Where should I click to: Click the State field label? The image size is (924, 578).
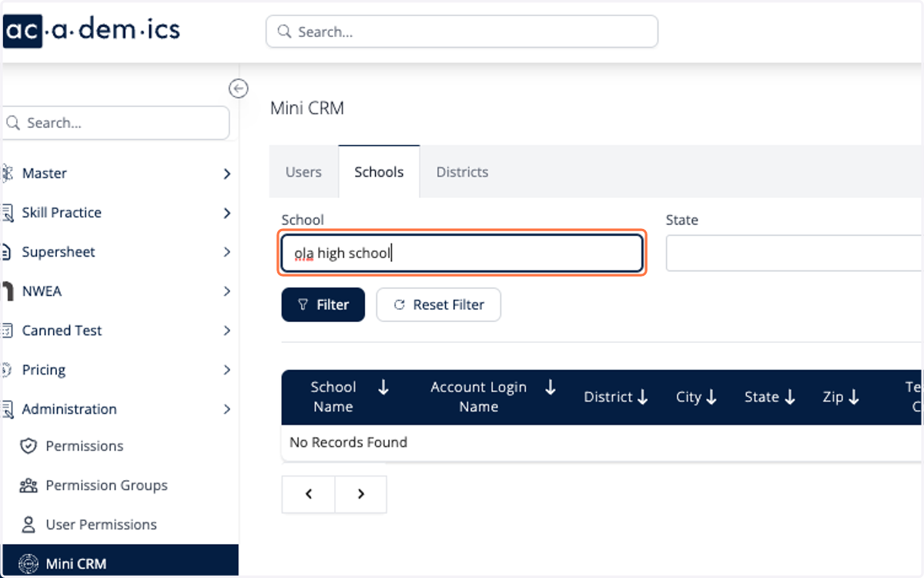(682, 220)
